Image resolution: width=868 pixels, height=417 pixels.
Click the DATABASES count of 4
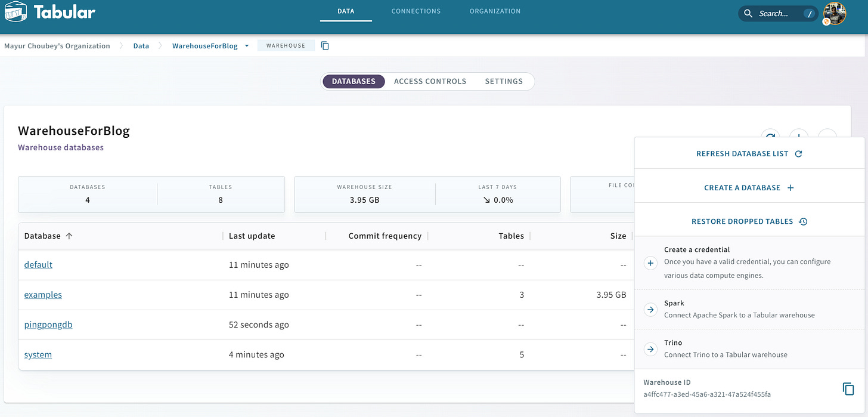pos(88,200)
